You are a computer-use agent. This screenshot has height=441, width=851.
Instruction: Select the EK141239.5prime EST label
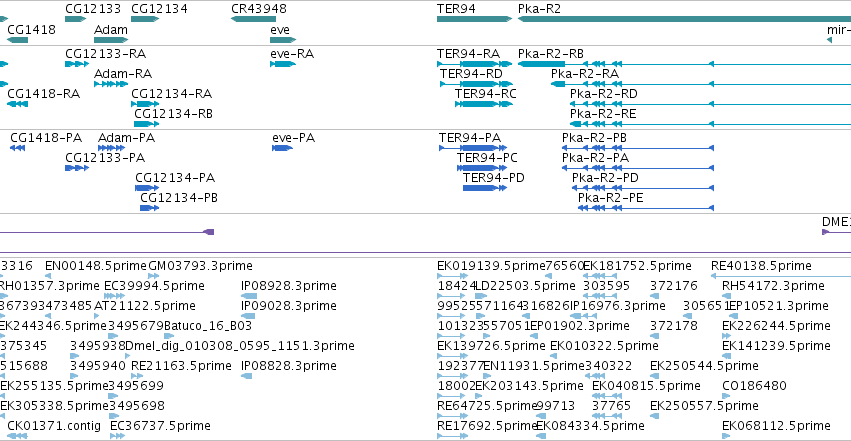(x=776, y=346)
